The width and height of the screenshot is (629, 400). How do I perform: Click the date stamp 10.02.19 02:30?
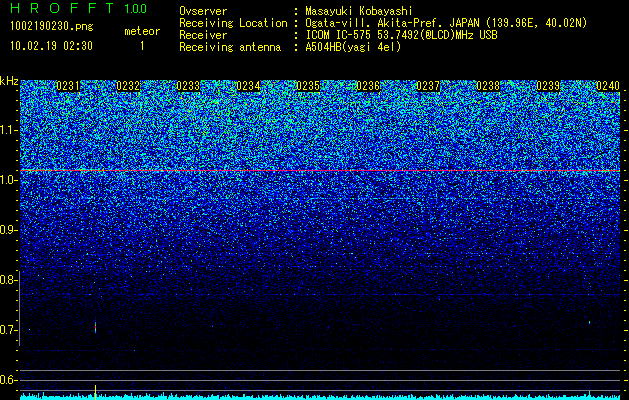pos(51,46)
